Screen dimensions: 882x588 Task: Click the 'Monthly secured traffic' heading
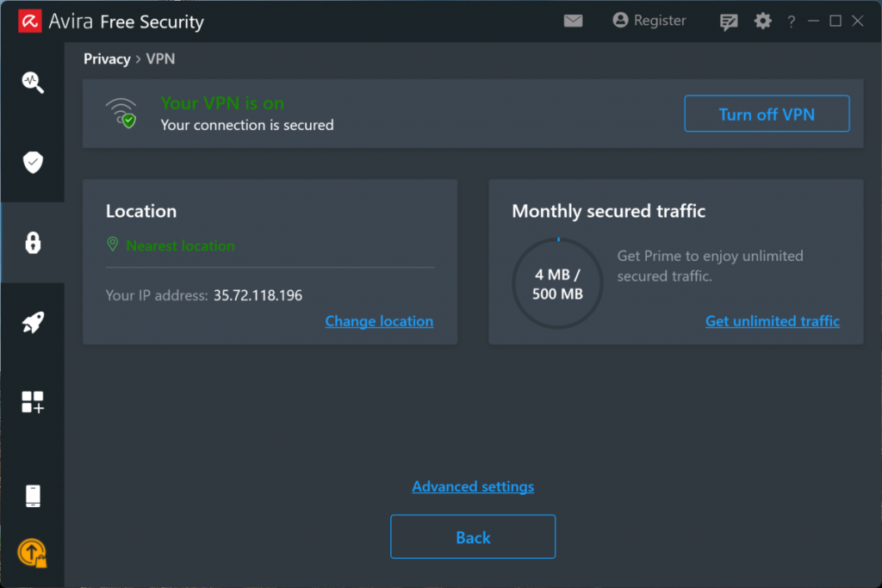[609, 211]
